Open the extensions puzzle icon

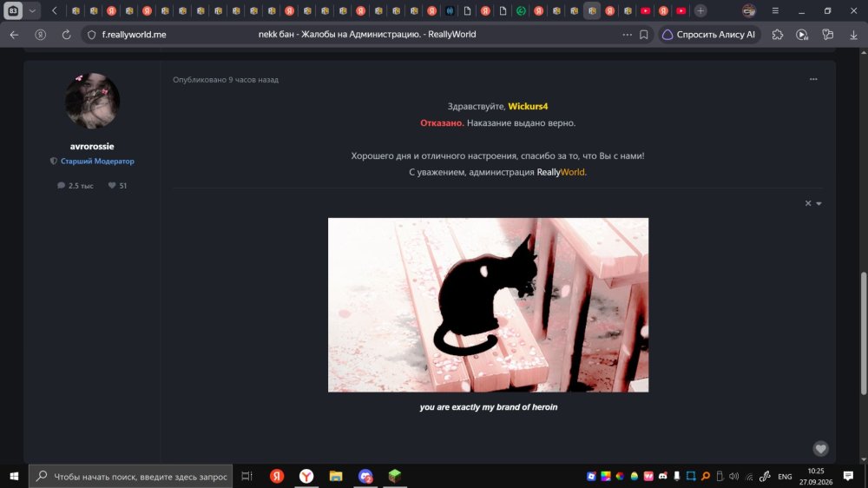[777, 35]
